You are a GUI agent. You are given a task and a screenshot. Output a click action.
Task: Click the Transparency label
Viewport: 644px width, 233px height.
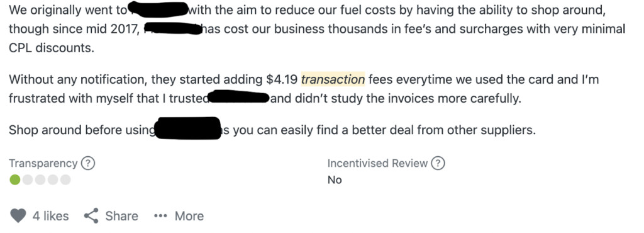pyautogui.click(x=43, y=164)
